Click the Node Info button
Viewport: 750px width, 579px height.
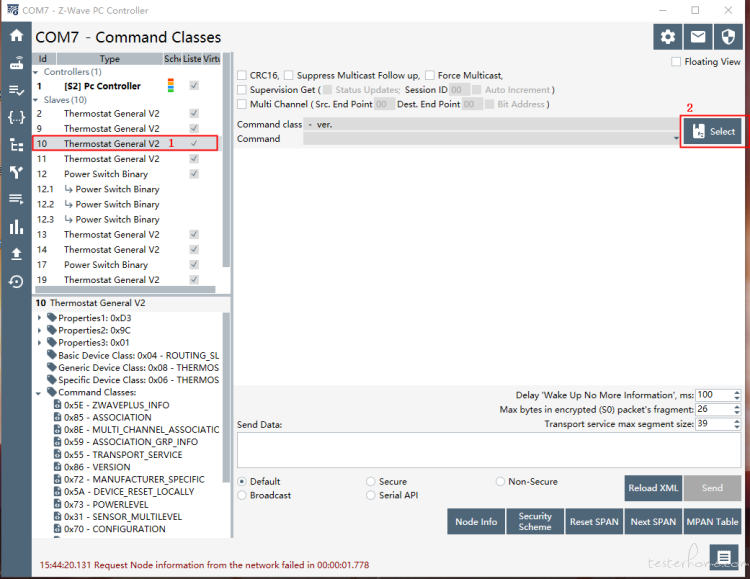(x=476, y=522)
